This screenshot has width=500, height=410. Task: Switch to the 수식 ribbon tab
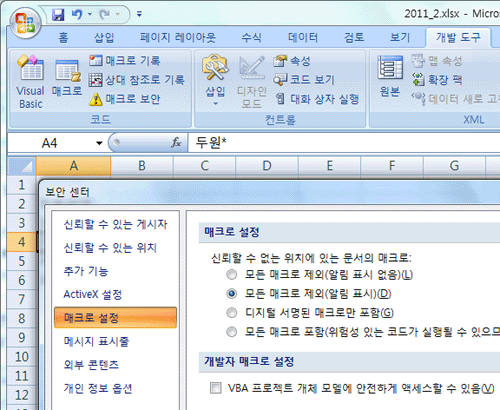(x=251, y=37)
